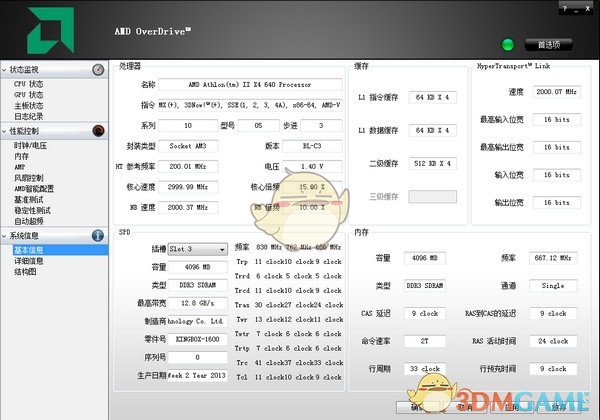Click the green status indicator light
Image resolution: width=600 pixels, height=420 pixels.
[508, 45]
